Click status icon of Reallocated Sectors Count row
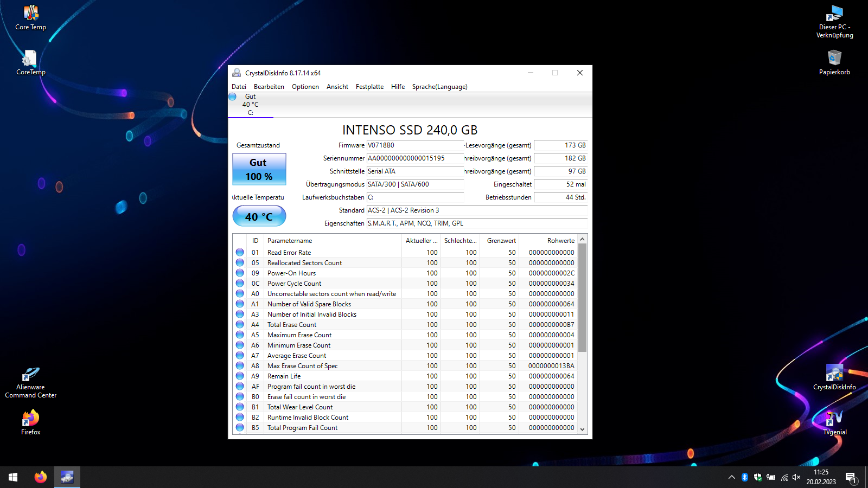Screen dimensions: 868x488 click(240, 262)
